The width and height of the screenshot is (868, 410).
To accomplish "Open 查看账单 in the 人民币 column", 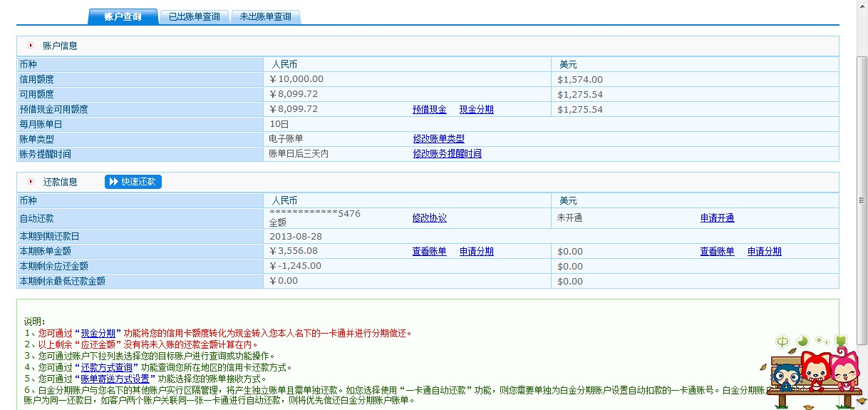I will click(x=430, y=252).
